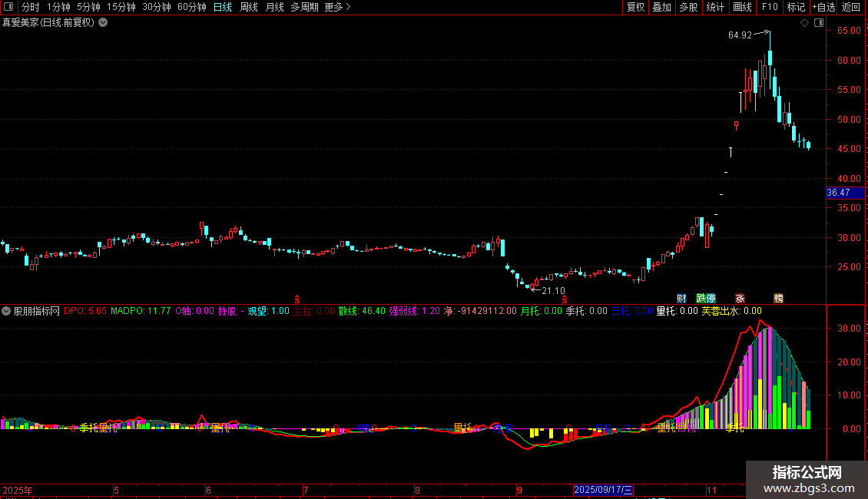This screenshot has height=499, width=868.
Task: Click the diamond marker icon above chart
Action: (804, 23)
